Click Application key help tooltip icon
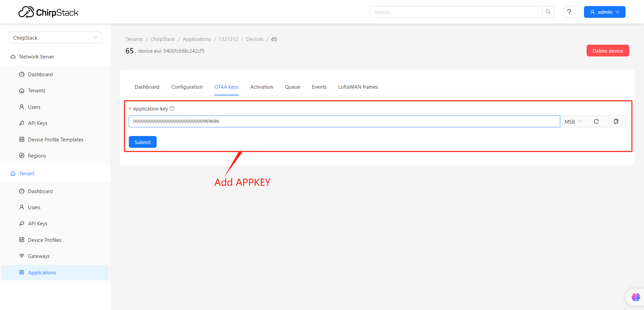644x310 pixels. pyautogui.click(x=172, y=108)
